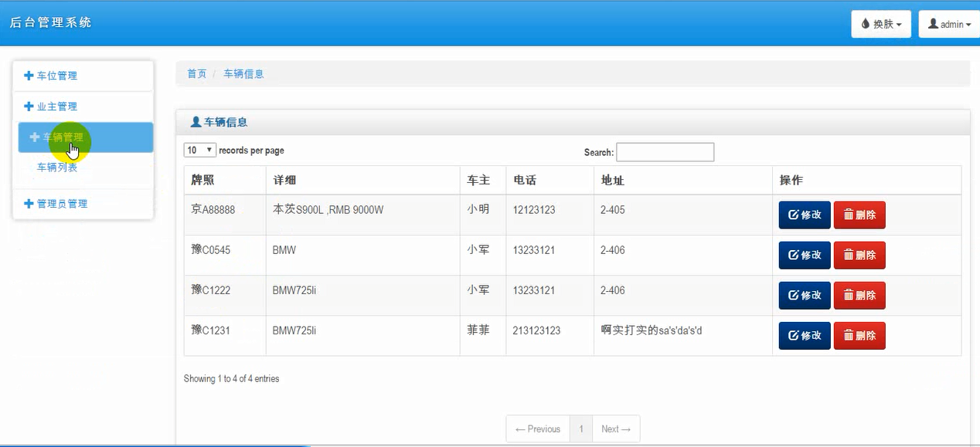Edit vehicle 京A88888 with 修改
The image size is (980, 447).
pos(805,215)
